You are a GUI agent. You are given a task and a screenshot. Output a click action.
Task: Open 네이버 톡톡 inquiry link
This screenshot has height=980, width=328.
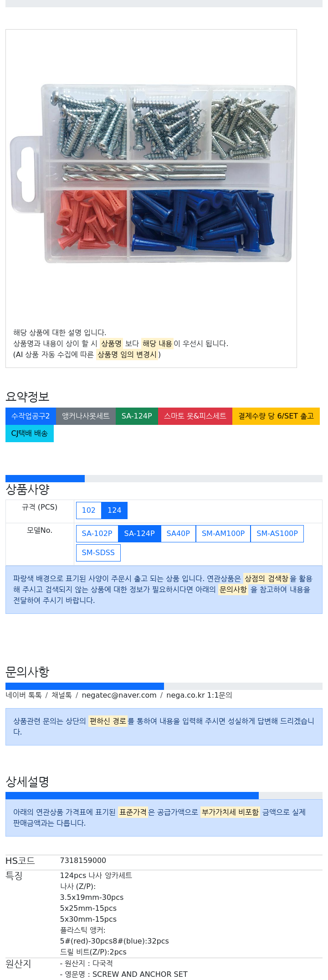pyautogui.click(x=24, y=695)
